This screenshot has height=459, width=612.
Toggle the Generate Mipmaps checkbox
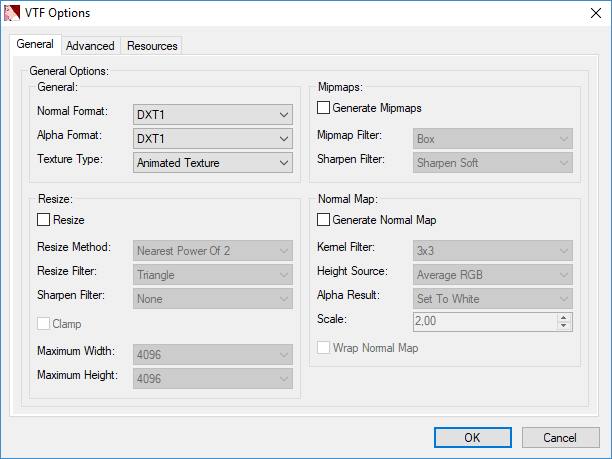click(x=323, y=107)
